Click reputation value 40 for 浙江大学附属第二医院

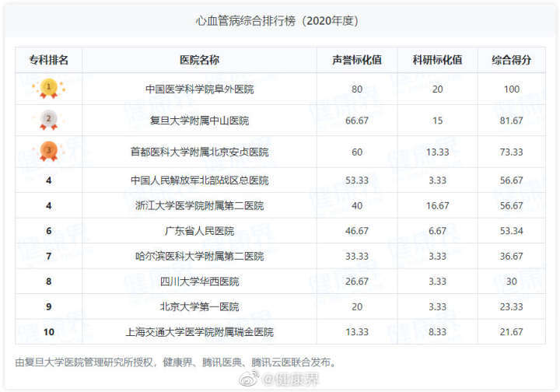tap(357, 205)
